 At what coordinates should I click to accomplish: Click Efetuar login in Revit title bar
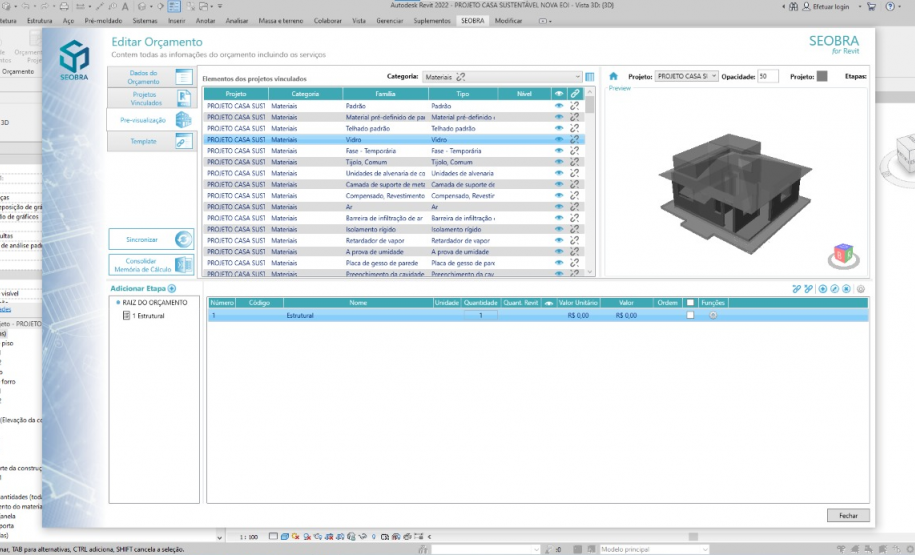click(x=826, y=6)
